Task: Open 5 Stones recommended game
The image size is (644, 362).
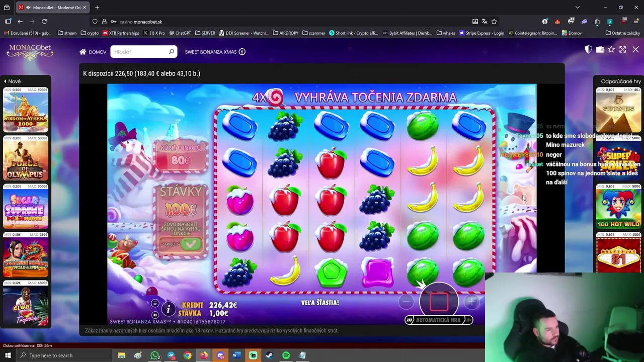Action: pos(618,110)
